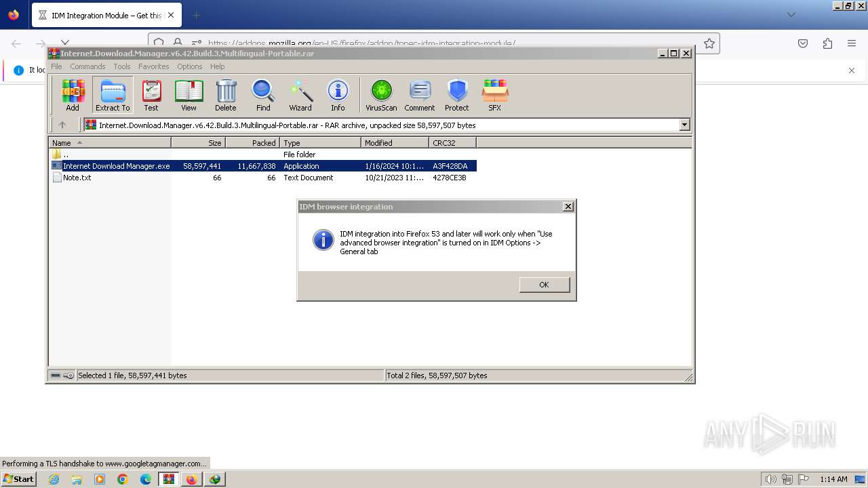Click 'Total 2 files' status bar text

coord(437,375)
